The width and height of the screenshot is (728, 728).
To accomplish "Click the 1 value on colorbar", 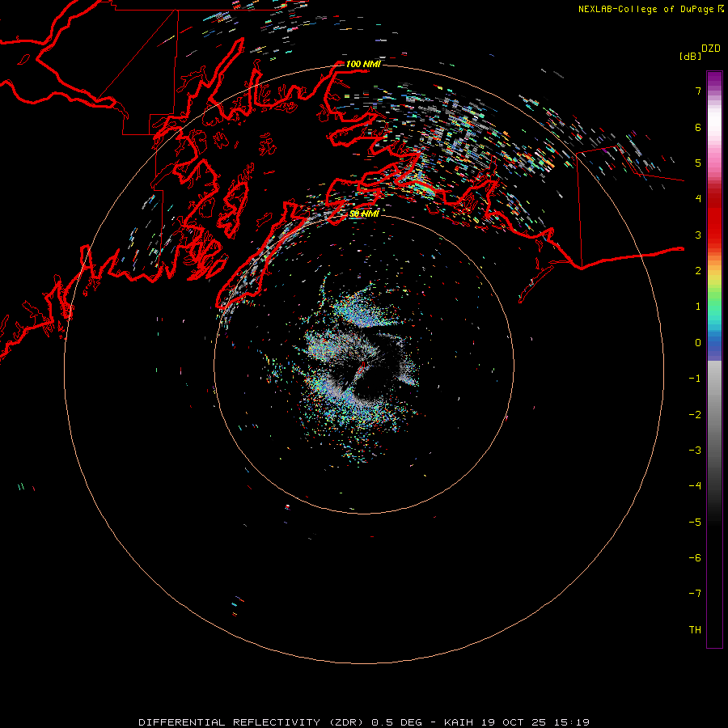I will point(698,307).
